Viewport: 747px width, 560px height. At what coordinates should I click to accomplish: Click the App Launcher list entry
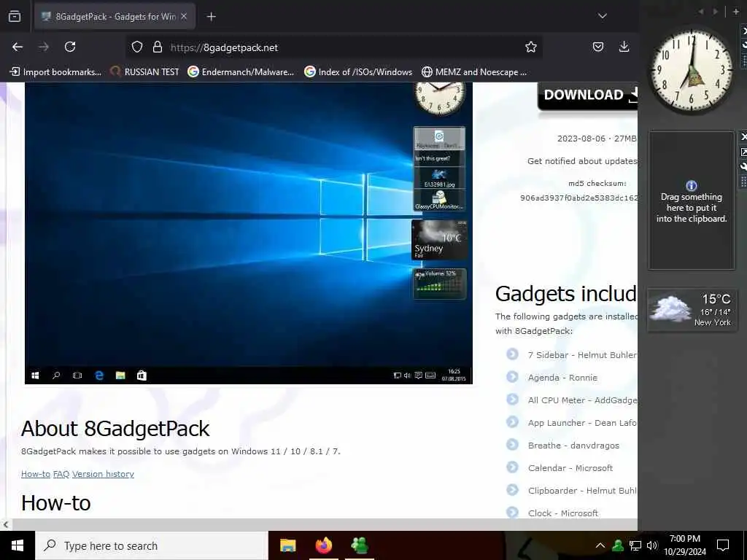tap(582, 423)
